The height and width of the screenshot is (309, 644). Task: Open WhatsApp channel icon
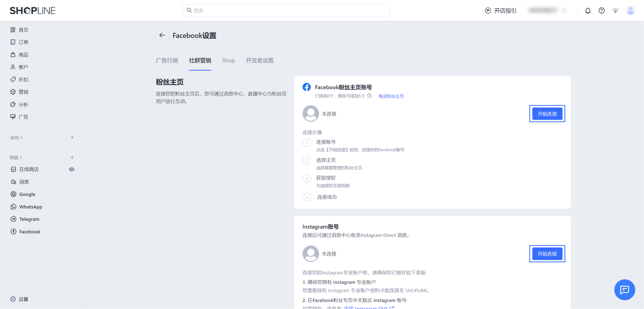coord(13,207)
